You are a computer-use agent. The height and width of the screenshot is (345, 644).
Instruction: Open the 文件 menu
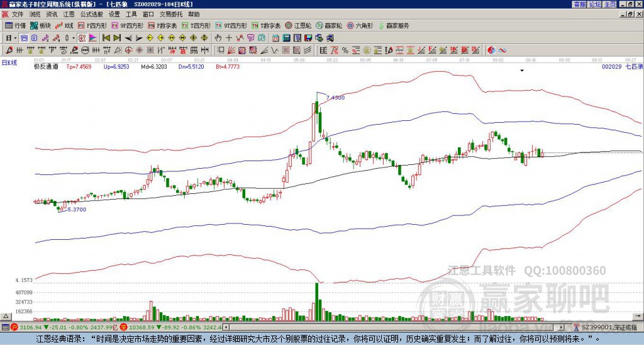17,14
